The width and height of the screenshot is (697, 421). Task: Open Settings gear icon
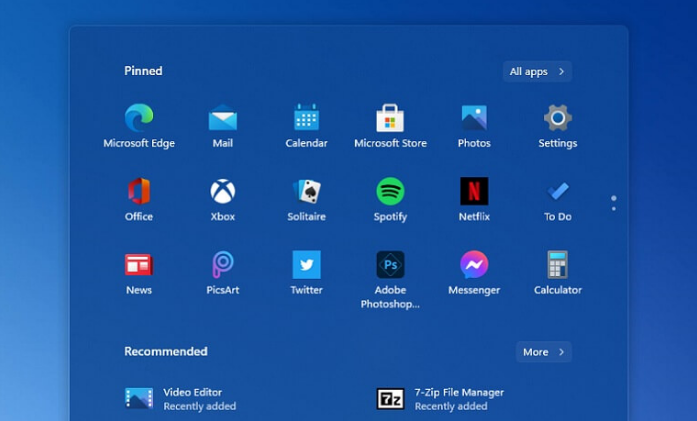tap(558, 118)
